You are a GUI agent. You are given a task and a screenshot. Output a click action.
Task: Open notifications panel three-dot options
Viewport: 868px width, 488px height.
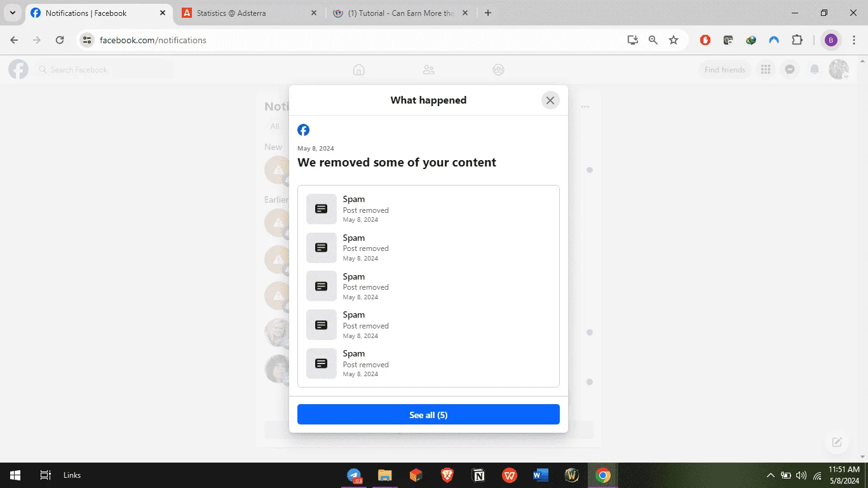[585, 107]
